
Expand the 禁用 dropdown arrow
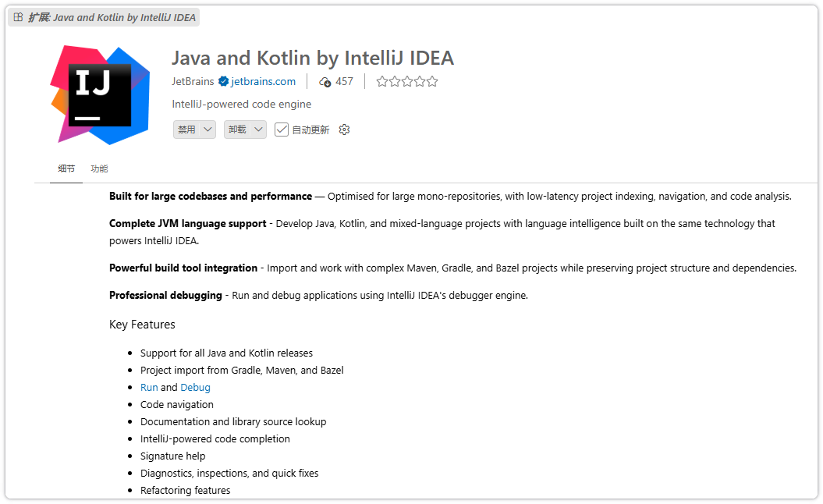pyautogui.click(x=208, y=130)
